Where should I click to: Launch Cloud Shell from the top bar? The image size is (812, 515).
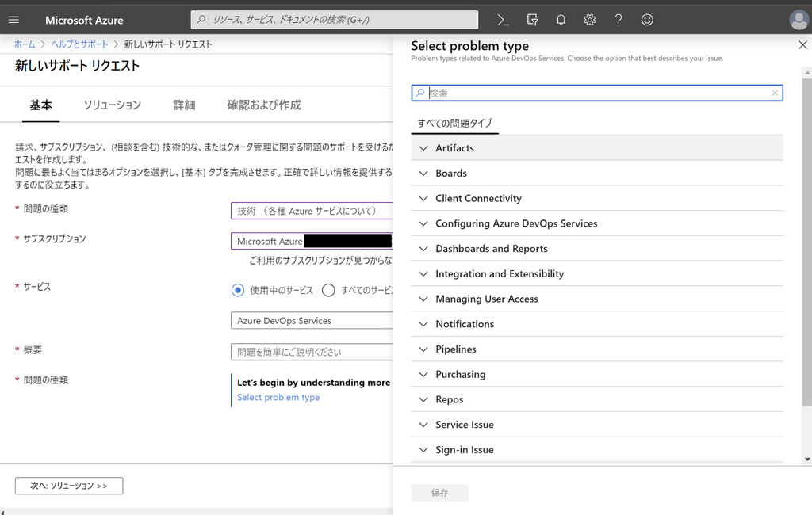(503, 20)
